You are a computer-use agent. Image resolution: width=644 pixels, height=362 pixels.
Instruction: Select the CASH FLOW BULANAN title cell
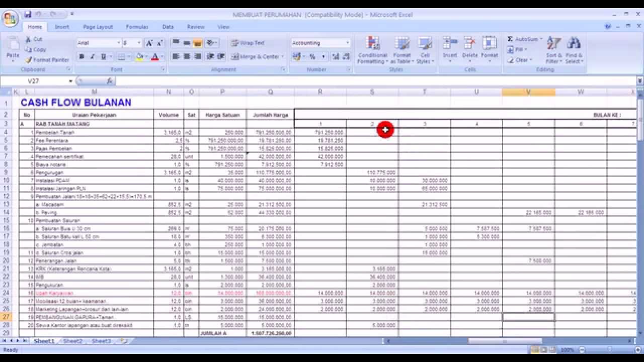[75, 103]
